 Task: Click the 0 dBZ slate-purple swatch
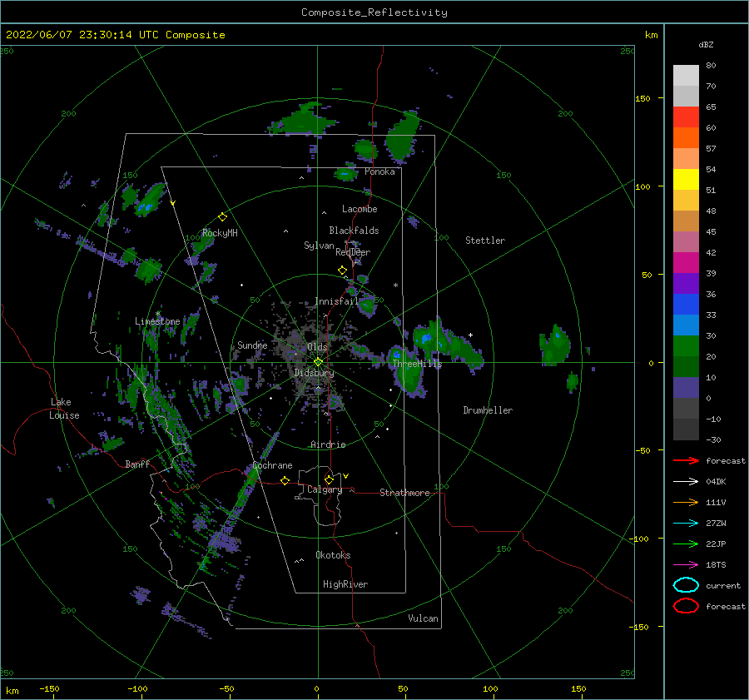pos(686,388)
